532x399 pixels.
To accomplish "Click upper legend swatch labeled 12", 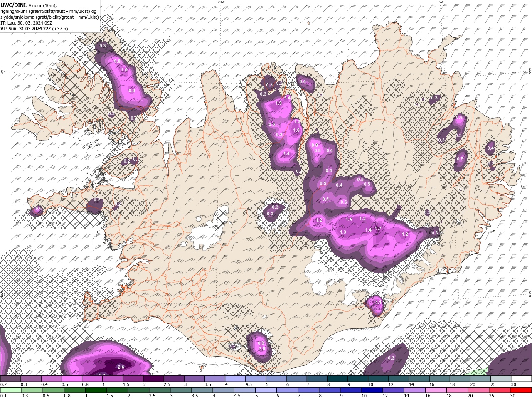I will point(398,379).
